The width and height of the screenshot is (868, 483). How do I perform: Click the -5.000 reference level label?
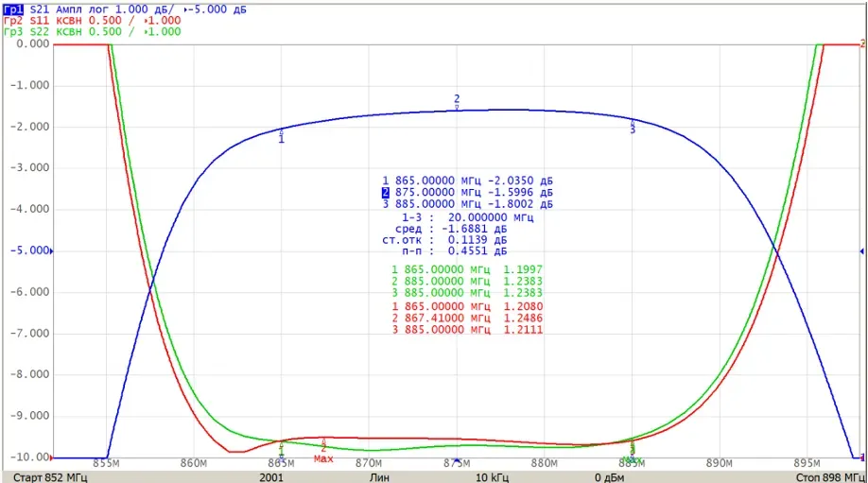pos(30,250)
